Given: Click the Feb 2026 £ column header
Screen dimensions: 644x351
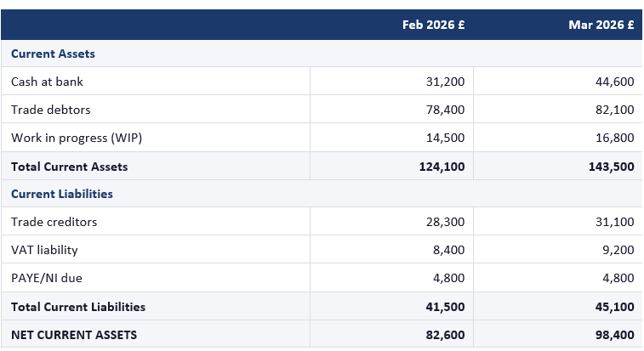Looking at the screenshot, I should (x=433, y=25).
